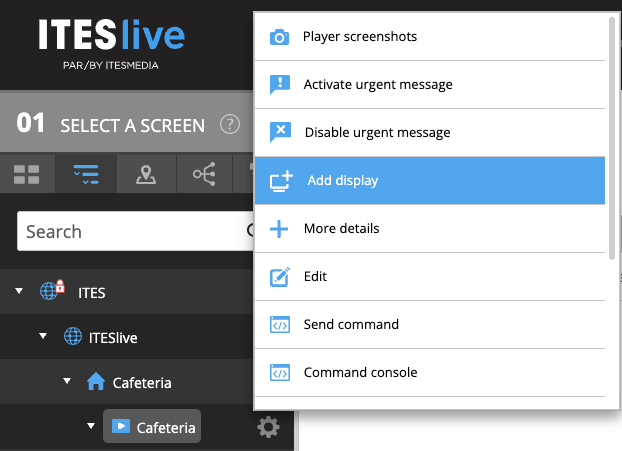Select the highlighted Add display option
The height and width of the screenshot is (451, 622).
pos(342,181)
